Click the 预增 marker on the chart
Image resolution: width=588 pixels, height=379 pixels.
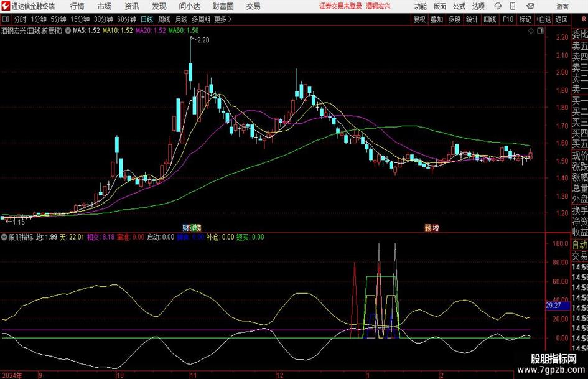click(432, 227)
